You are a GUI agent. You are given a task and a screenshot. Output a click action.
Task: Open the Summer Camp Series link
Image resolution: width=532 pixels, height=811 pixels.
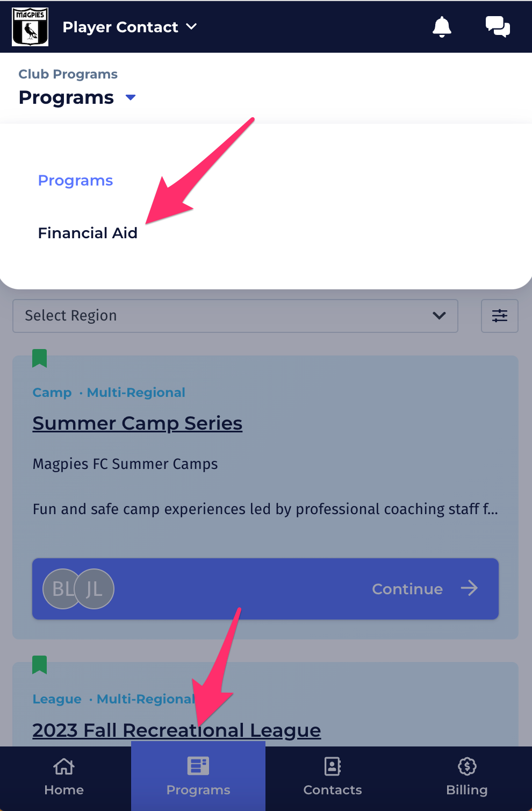tap(138, 423)
